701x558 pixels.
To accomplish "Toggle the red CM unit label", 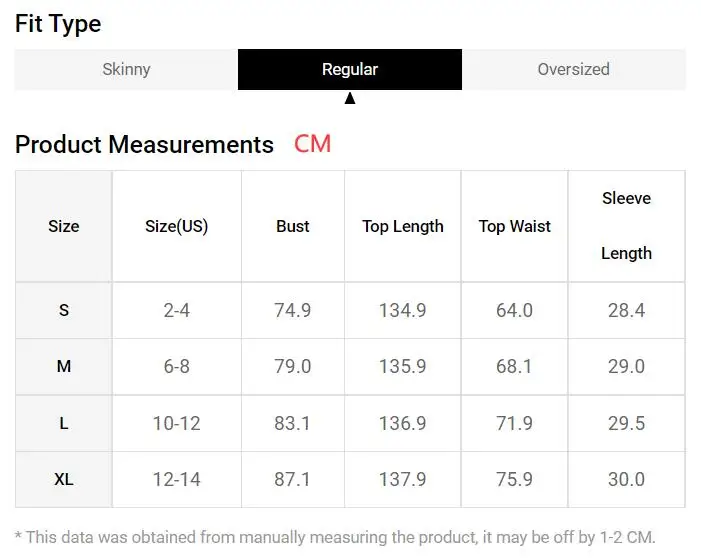I will [312, 144].
